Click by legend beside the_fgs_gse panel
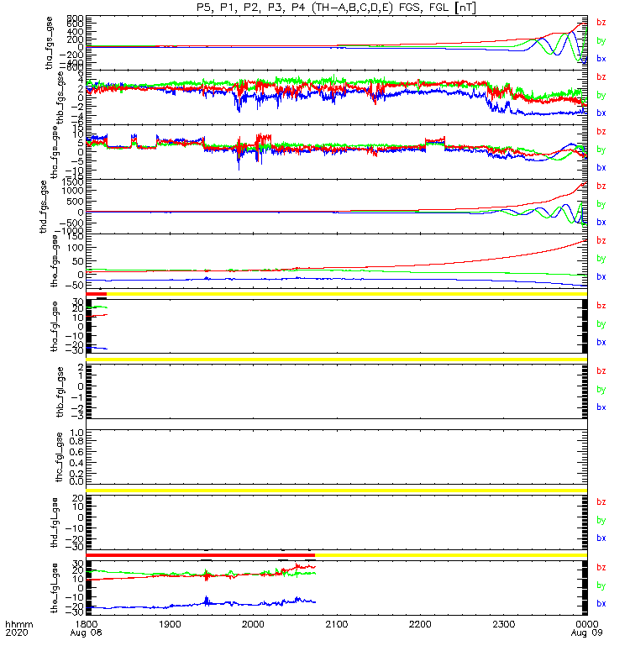 [x=601, y=259]
